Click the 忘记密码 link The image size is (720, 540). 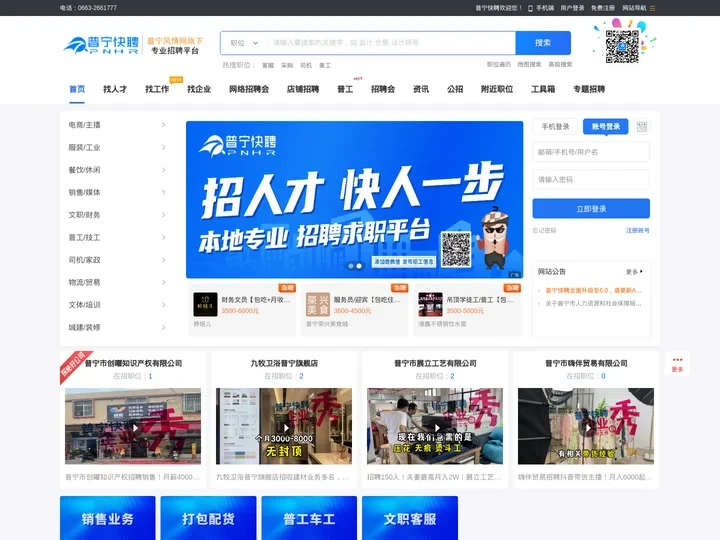545,231
